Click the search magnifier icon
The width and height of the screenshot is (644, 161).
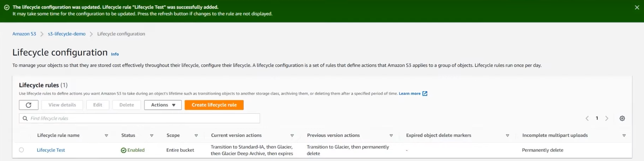coord(25,118)
